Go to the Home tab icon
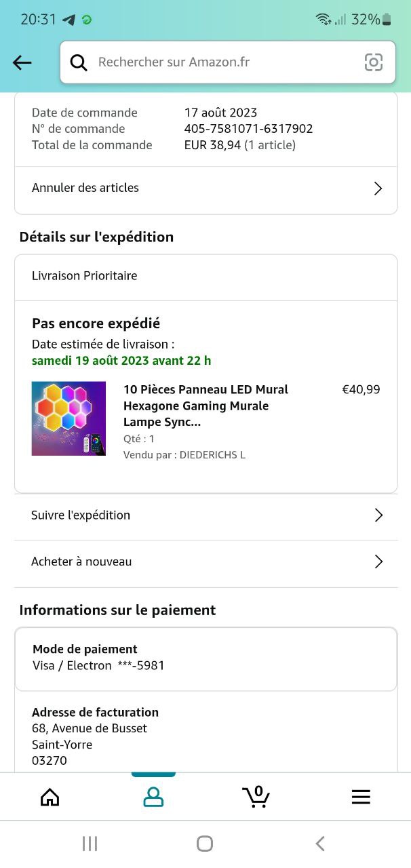The width and height of the screenshot is (411, 868). pyautogui.click(x=50, y=797)
